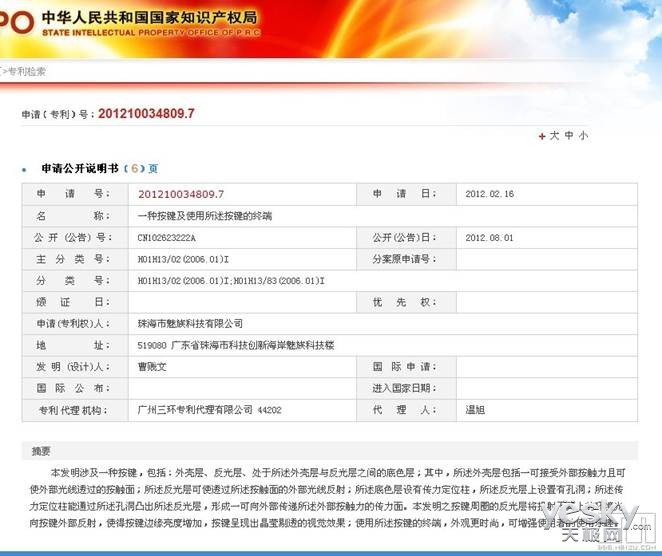Select publication date 2012.08.01
This screenshot has width=662, height=556.
point(489,238)
